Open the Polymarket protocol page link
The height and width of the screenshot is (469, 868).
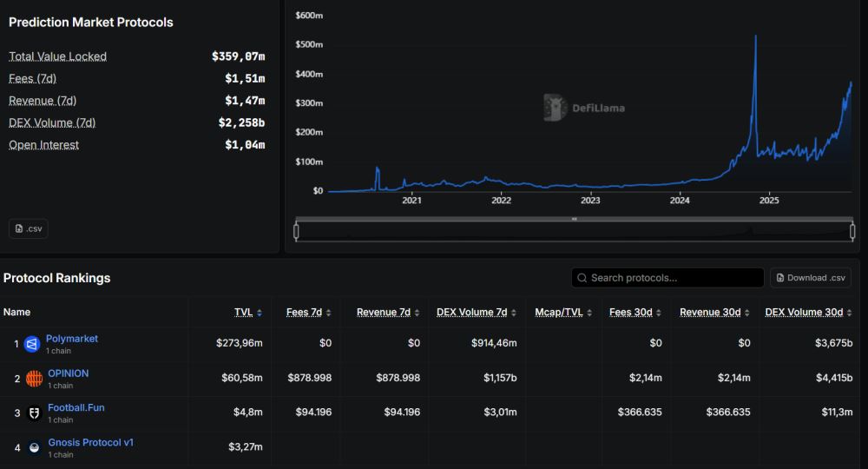72,339
